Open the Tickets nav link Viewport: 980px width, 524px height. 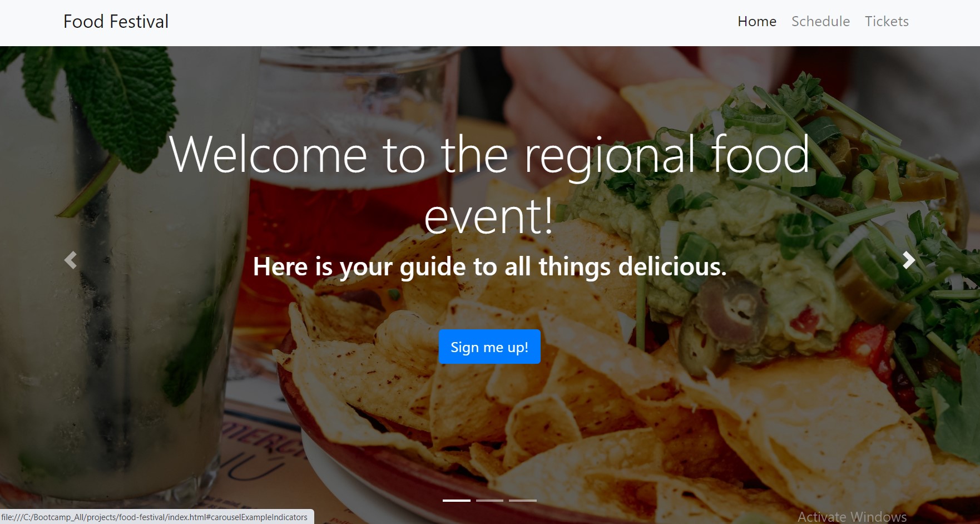pos(887,22)
